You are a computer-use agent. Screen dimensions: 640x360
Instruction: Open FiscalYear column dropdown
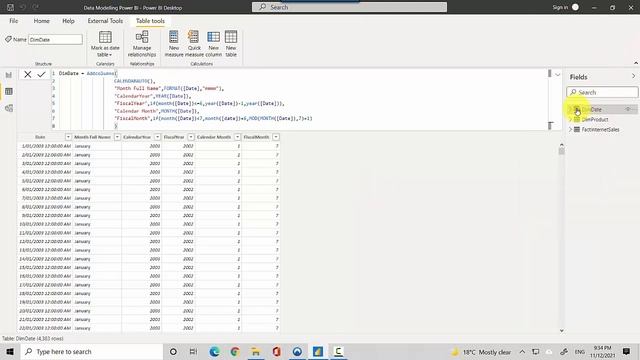tap(191, 137)
